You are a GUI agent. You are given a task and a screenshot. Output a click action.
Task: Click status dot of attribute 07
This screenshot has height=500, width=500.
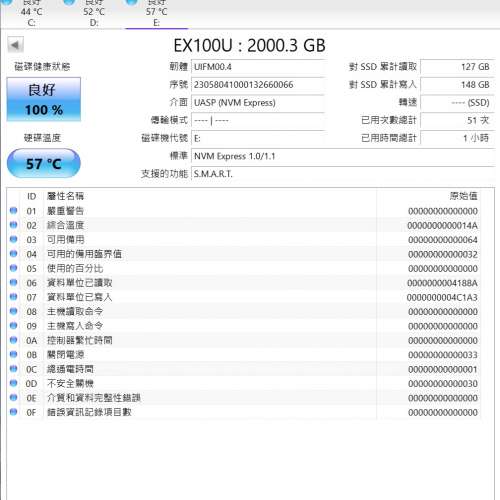pyautogui.click(x=14, y=297)
